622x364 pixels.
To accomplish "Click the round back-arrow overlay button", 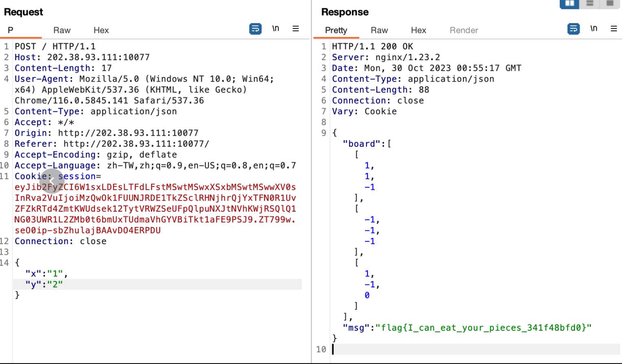I will pos(52,181).
